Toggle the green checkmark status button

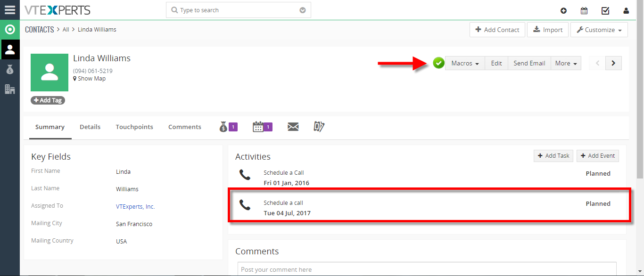point(439,63)
